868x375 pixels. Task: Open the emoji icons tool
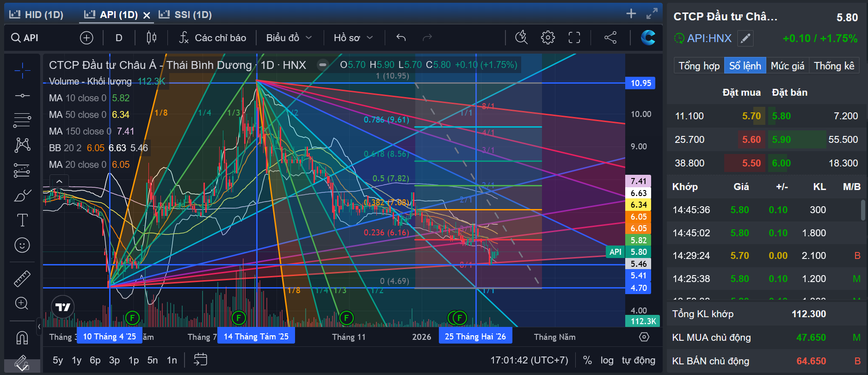pyautogui.click(x=22, y=245)
